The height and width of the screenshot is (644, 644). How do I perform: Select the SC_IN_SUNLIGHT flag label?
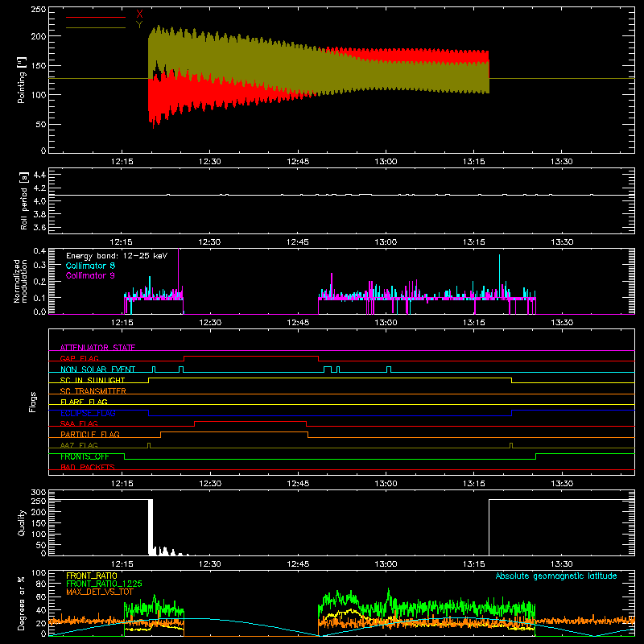tap(93, 380)
